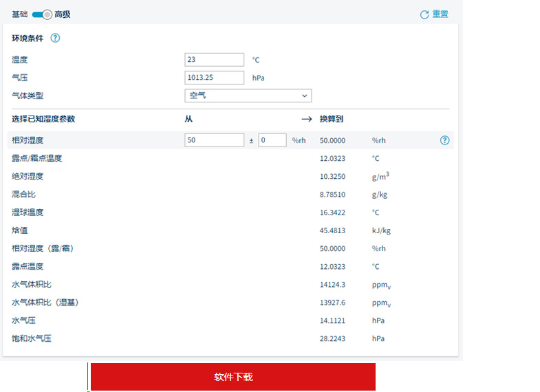Click the enthalpy value 45.4813
540x392 pixels.
332,230
